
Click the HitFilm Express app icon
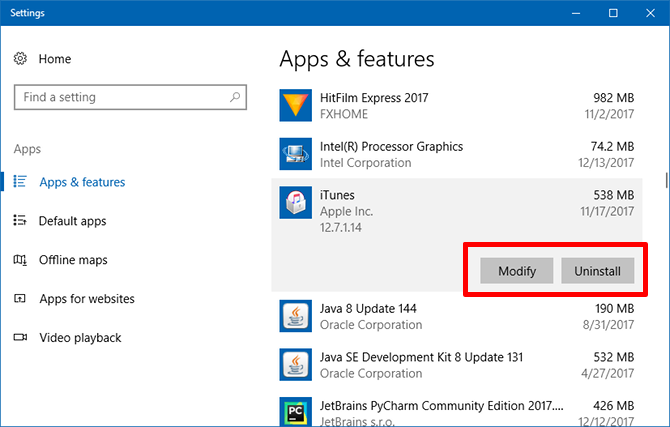[296, 106]
